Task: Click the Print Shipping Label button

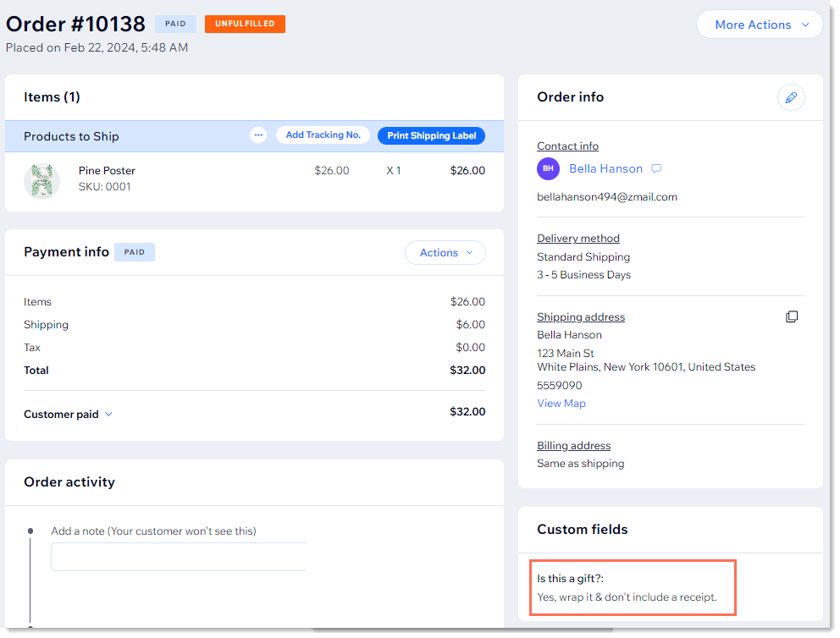Action: (x=431, y=135)
